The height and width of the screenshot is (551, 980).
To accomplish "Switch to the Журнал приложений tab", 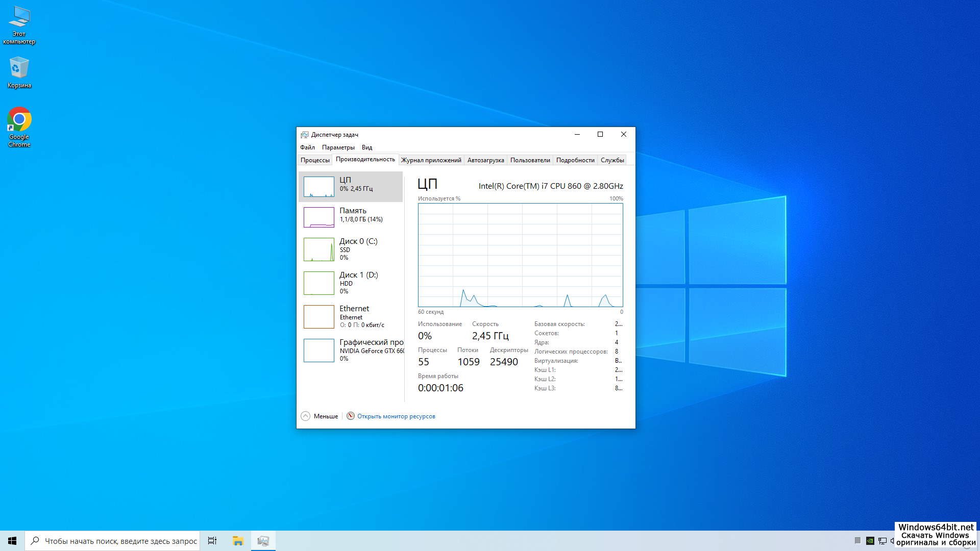I will click(x=431, y=160).
